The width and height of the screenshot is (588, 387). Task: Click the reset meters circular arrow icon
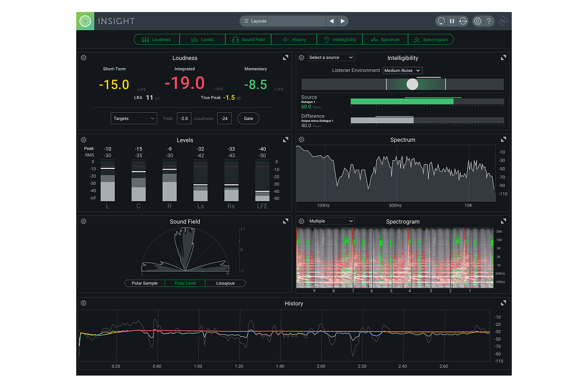pos(441,21)
